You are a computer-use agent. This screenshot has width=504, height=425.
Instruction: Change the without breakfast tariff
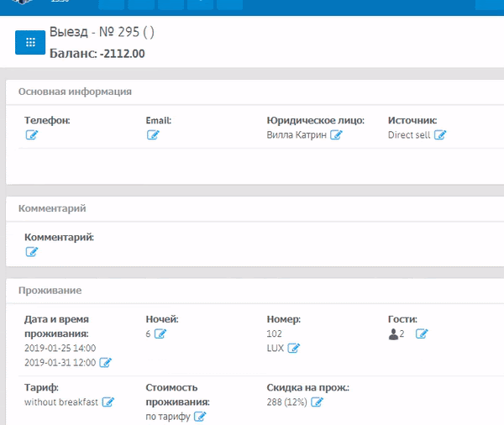coord(108,402)
